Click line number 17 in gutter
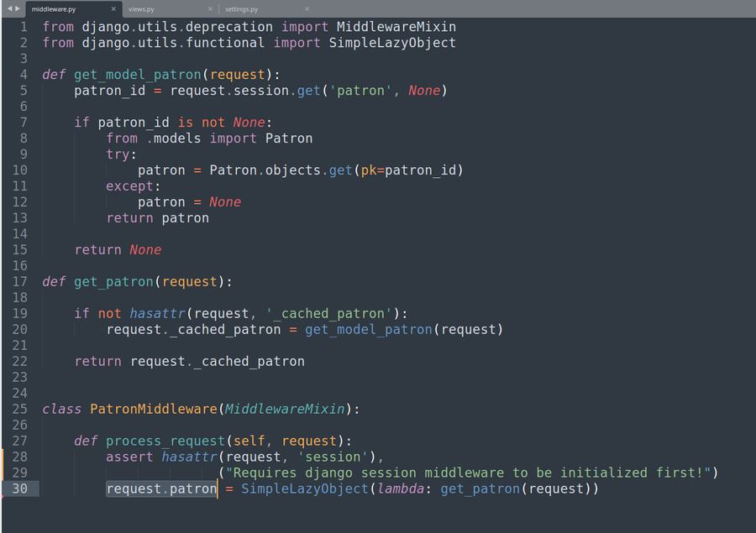The image size is (756, 533). point(20,281)
